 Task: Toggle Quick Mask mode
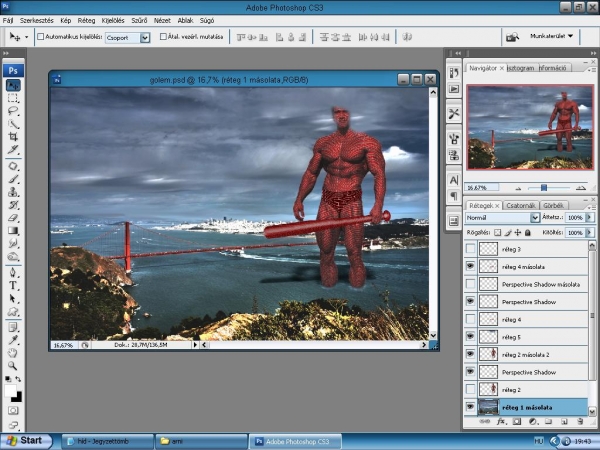click(x=13, y=411)
